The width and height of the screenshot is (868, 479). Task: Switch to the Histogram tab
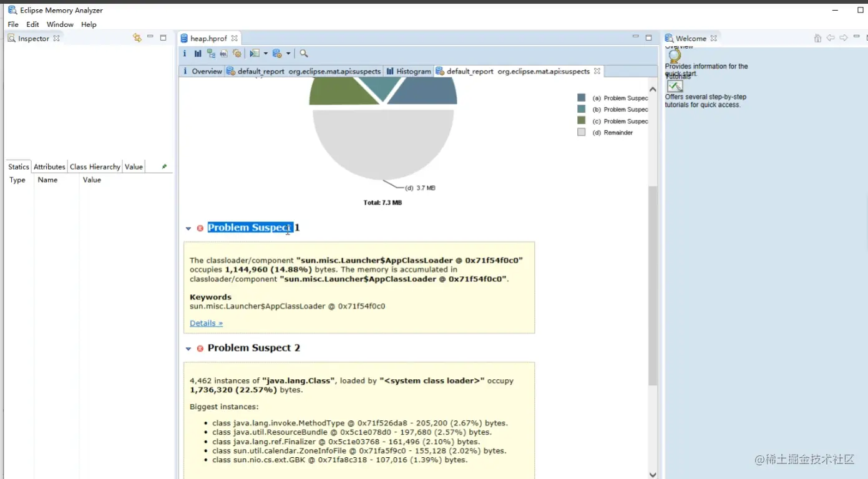409,71
